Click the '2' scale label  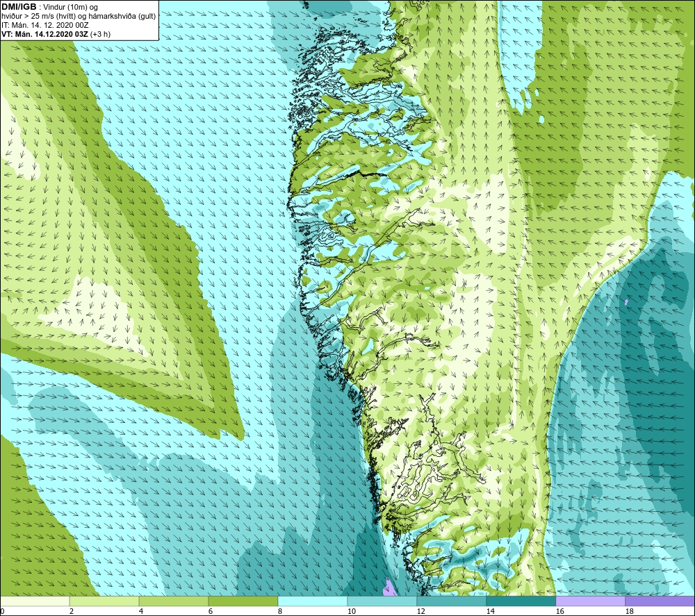[x=72, y=611]
